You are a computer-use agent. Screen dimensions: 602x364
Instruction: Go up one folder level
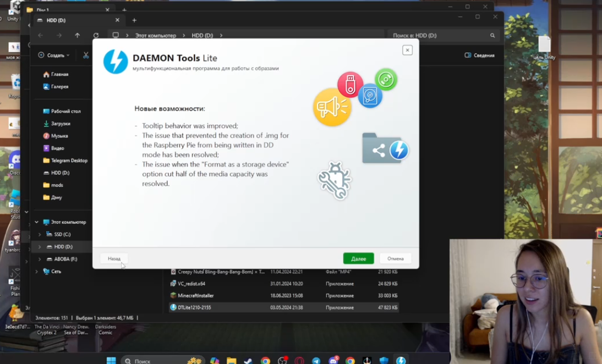[x=77, y=35]
